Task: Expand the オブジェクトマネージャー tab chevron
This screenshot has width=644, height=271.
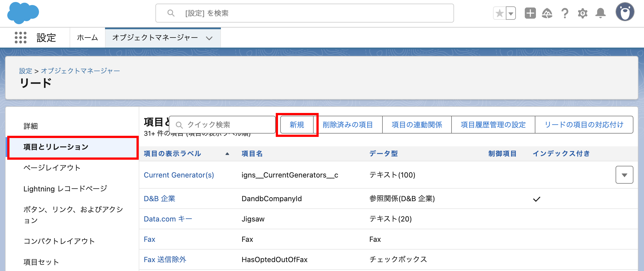Action: 209,38
